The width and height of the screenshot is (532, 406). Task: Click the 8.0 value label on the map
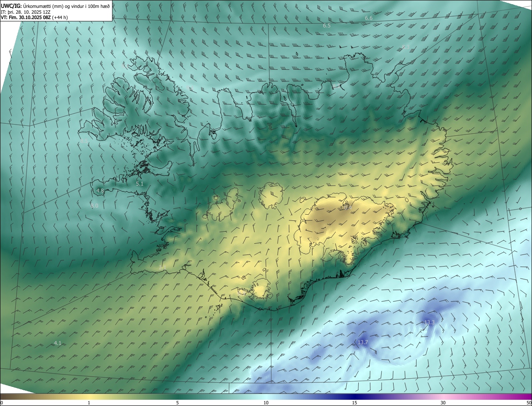[x=94, y=205]
